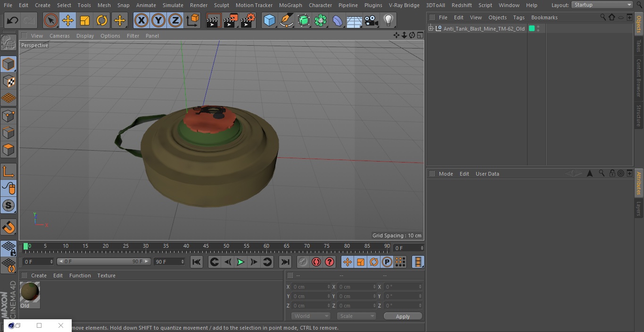Image resolution: width=644 pixels, height=332 pixels.
Task: Open the viewport Cameras menu
Action: click(x=59, y=36)
